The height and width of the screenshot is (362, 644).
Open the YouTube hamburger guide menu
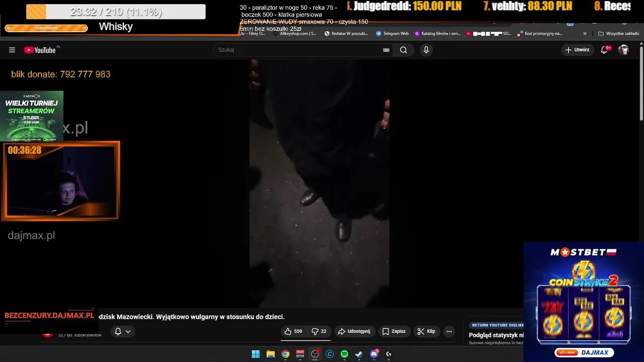tap(12, 50)
